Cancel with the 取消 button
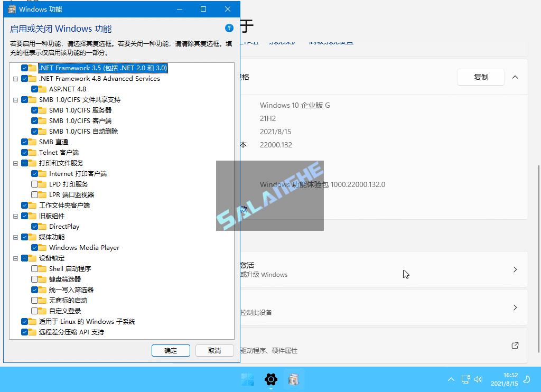The height and width of the screenshot is (392, 541). point(214,351)
